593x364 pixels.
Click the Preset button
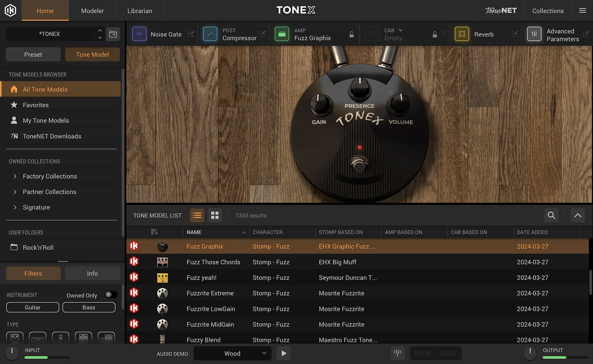[x=33, y=54]
